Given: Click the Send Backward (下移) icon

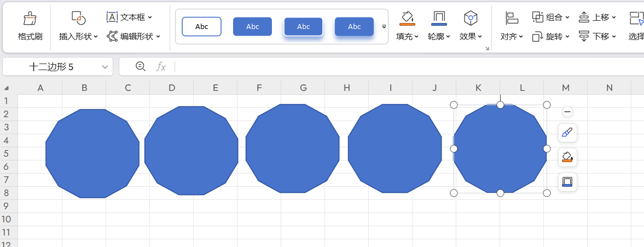Looking at the screenshot, I should click(x=584, y=36).
